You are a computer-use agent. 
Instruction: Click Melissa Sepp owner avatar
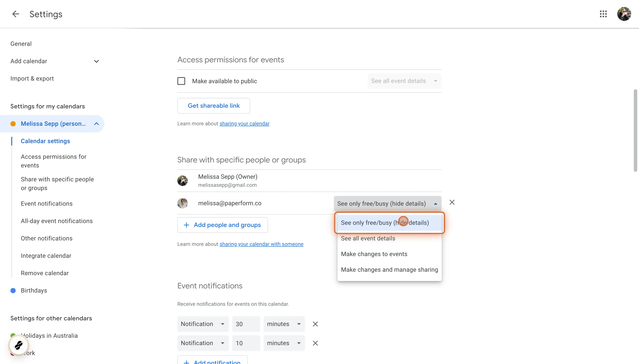pos(183,180)
